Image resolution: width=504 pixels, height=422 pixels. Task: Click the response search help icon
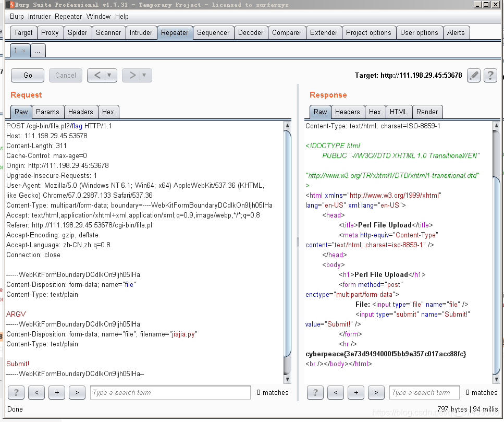315,392
